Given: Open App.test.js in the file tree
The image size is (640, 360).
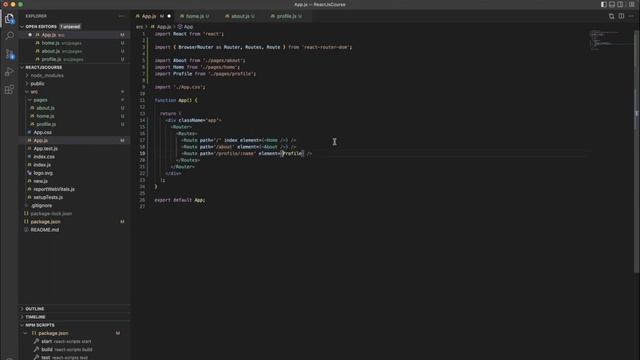Looking at the screenshot, I should click(75, 149).
